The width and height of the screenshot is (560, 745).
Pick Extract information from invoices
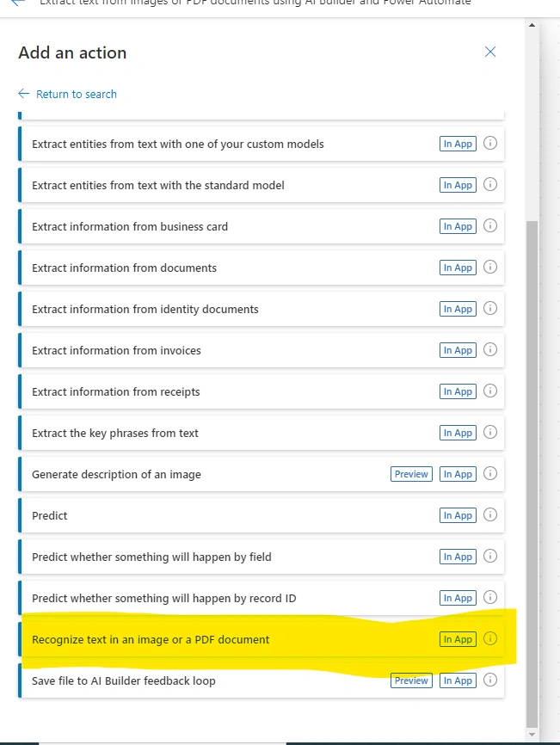[x=262, y=350]
